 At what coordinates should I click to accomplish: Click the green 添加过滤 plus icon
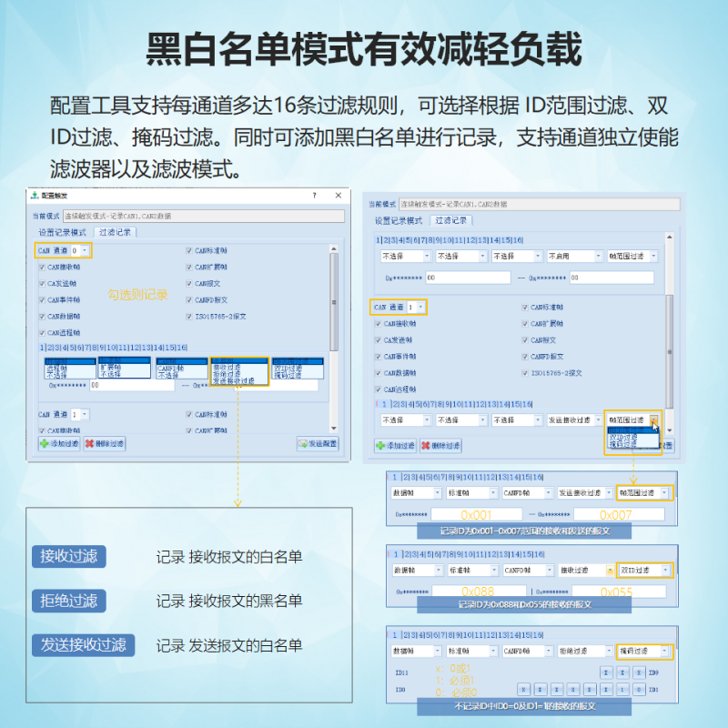pos(42,443)
